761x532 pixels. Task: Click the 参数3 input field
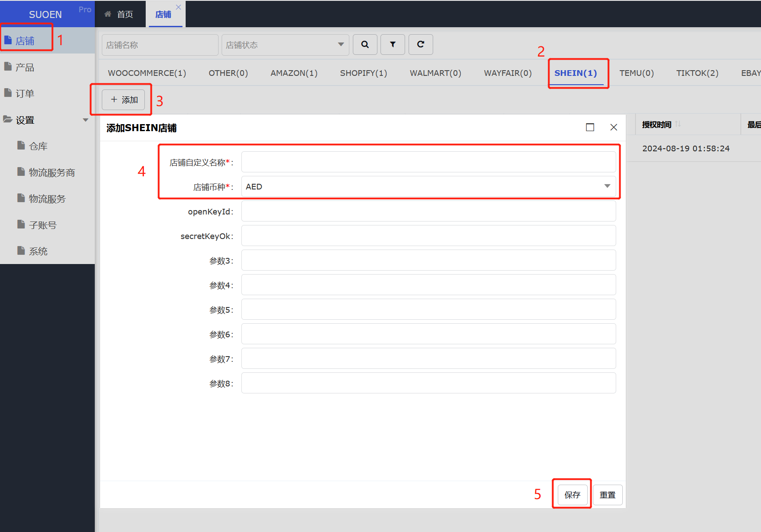click(428, 260)
